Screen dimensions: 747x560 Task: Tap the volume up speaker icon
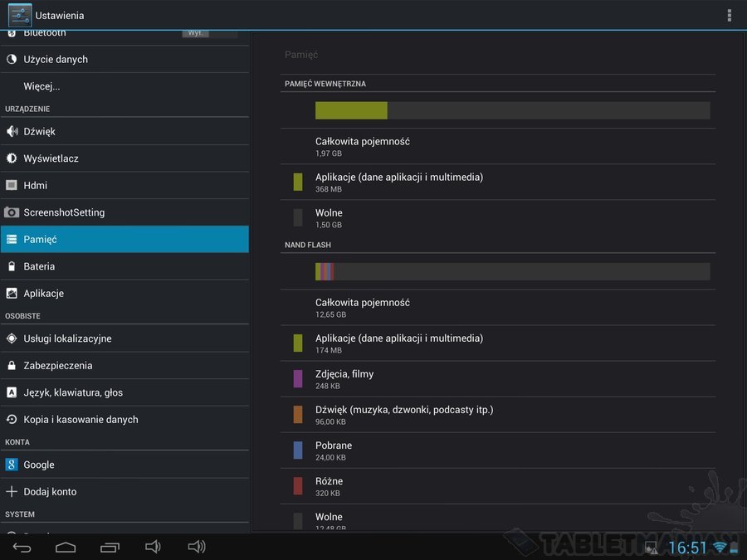click(x=197, y=547)
